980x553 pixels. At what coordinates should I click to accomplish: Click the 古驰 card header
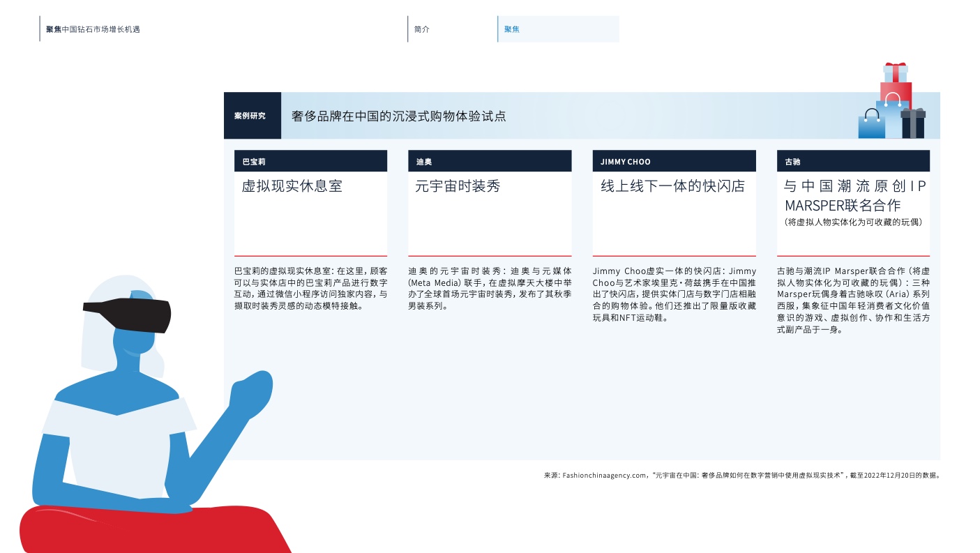852,161
